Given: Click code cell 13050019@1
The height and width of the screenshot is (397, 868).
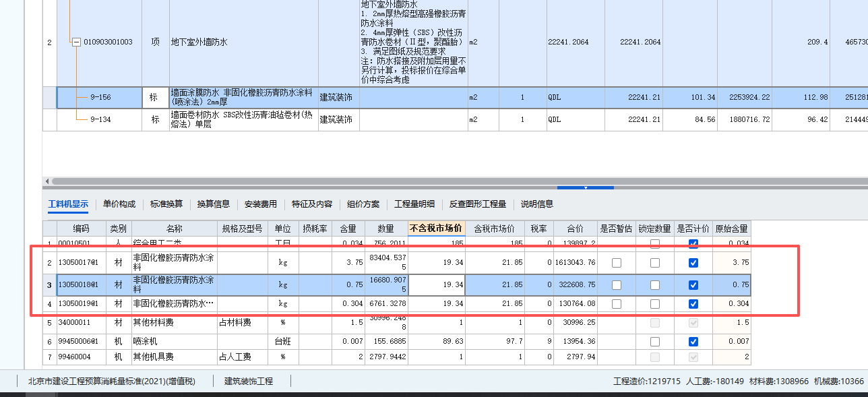Looking at the screenshot, I should [x=81, y=304].
